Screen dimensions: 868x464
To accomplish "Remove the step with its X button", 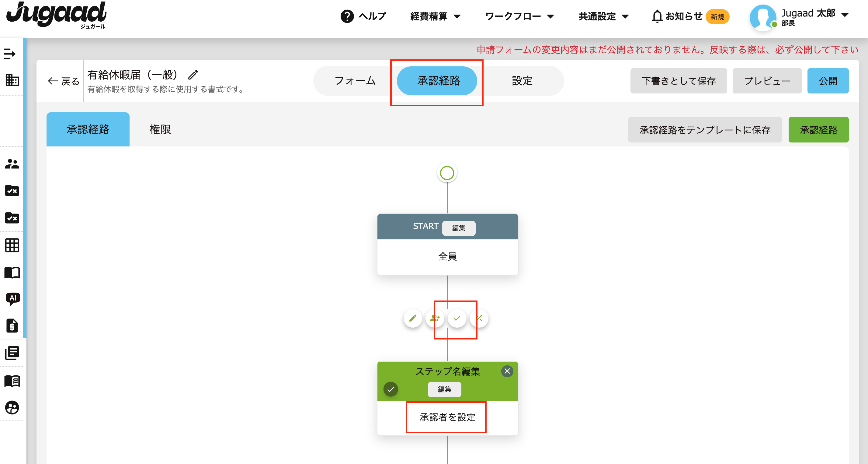I will (x=507, y=371).
